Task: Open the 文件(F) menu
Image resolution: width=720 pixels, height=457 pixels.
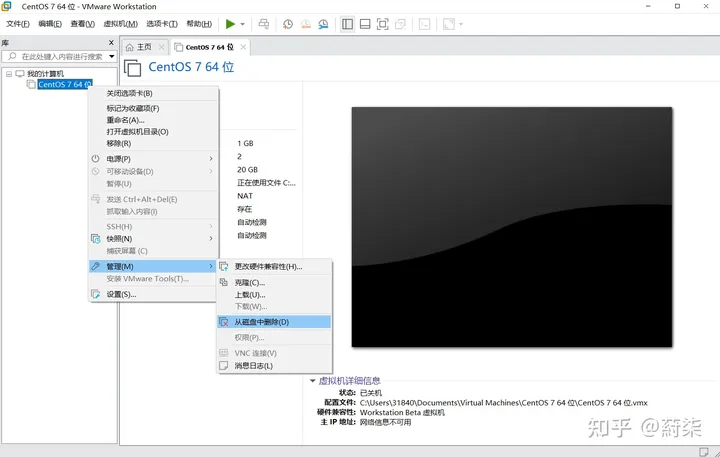Action: click(18, 24)
